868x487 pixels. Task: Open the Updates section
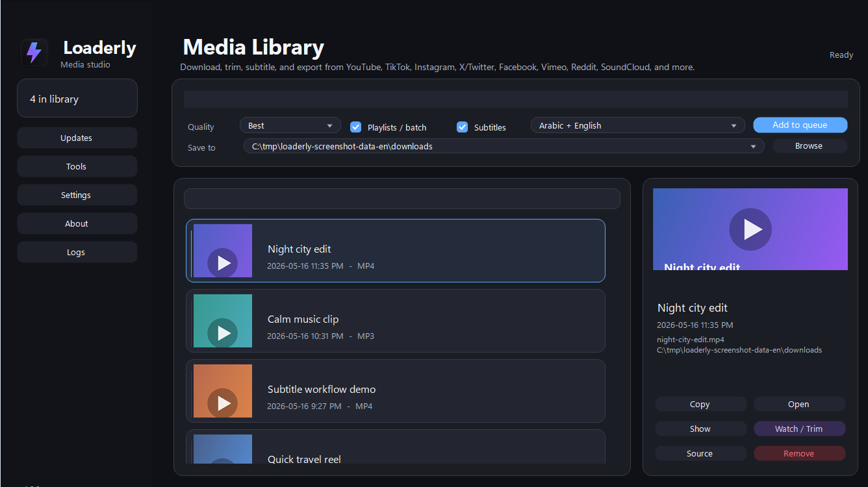(77, 138)
